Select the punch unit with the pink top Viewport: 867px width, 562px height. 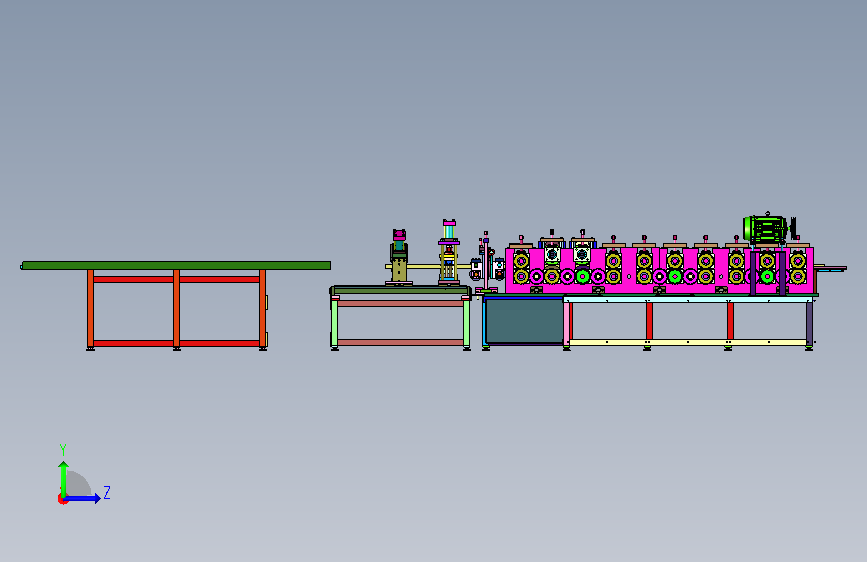399,258
